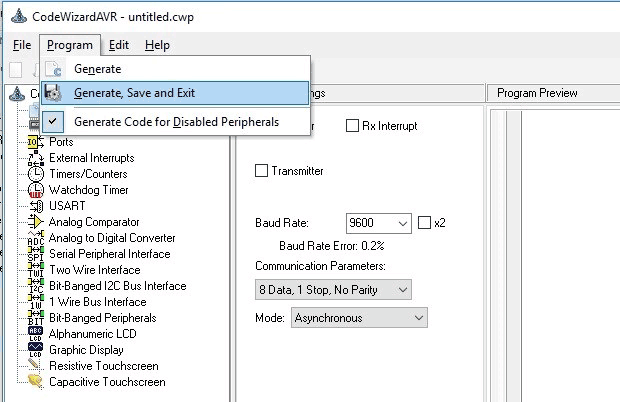Open the Edit menu
620x402 pixels.
pos(118,45)
